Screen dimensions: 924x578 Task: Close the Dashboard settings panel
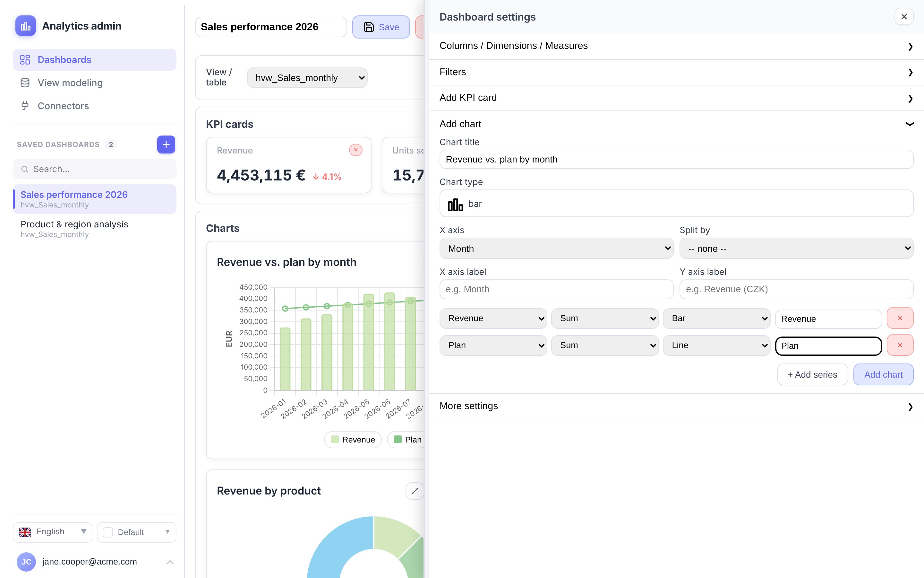904,16
